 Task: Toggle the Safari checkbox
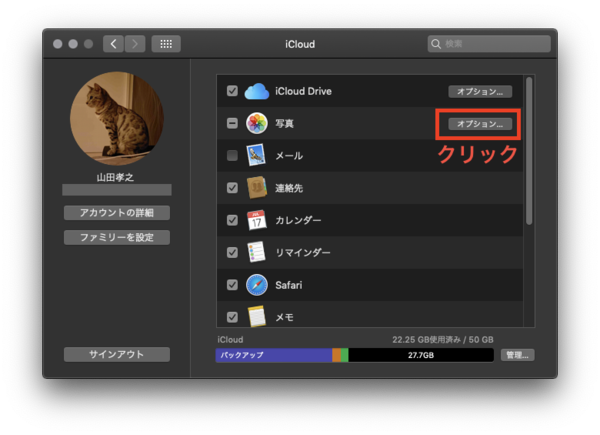[232, 285]
